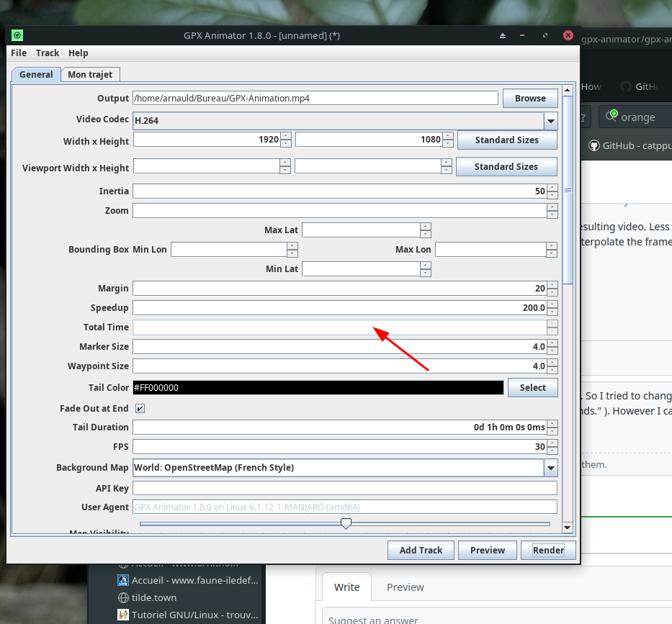
Task: Open the GitHub catppuccin bookmark via its octocat icon
Action: 593,145
